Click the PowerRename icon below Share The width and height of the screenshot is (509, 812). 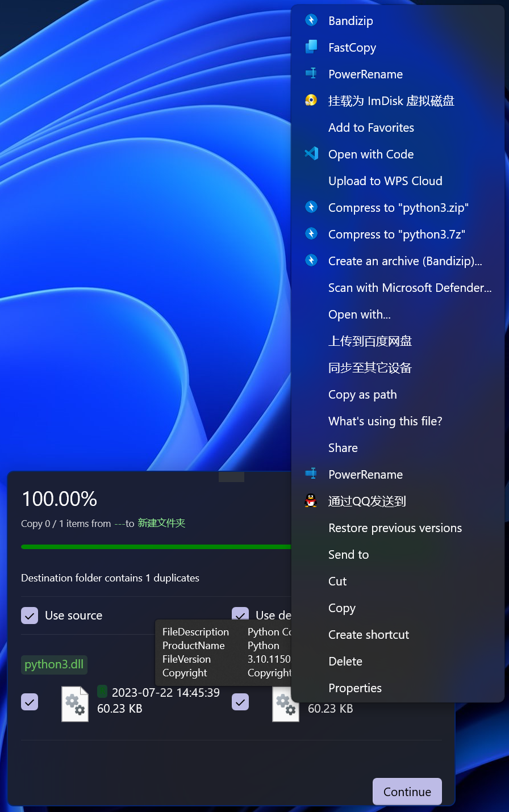311,474
